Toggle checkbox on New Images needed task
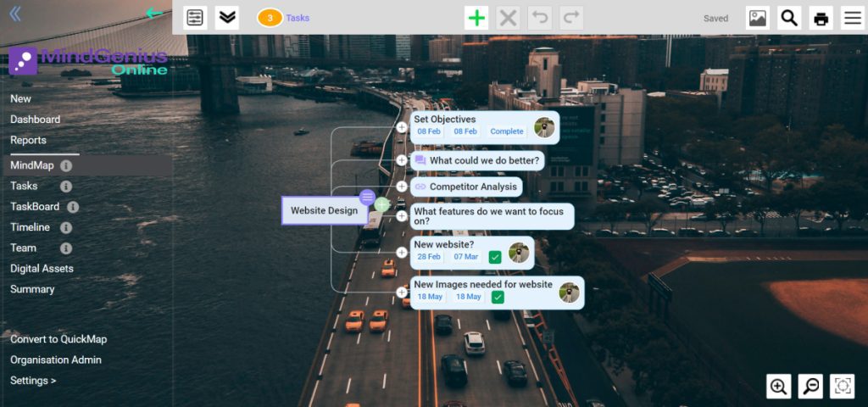The image size is (868, 407). pos(498,297)
